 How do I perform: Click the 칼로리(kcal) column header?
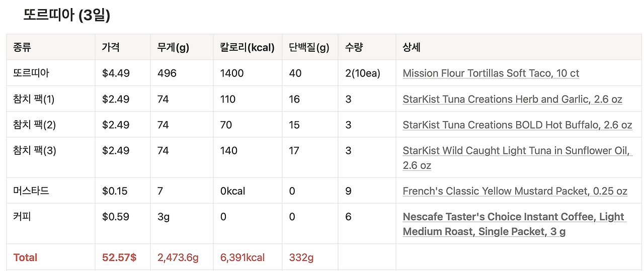(247, 48)
